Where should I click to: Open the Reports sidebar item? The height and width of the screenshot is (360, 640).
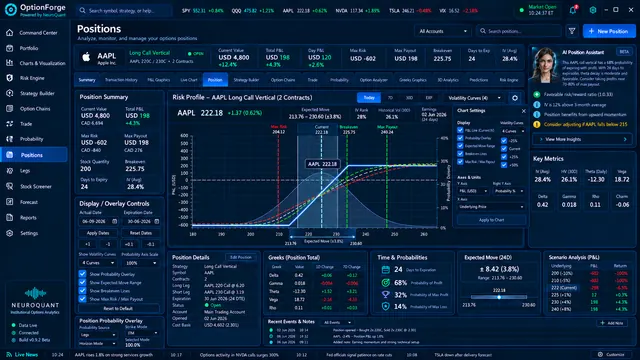coord(33,218)
